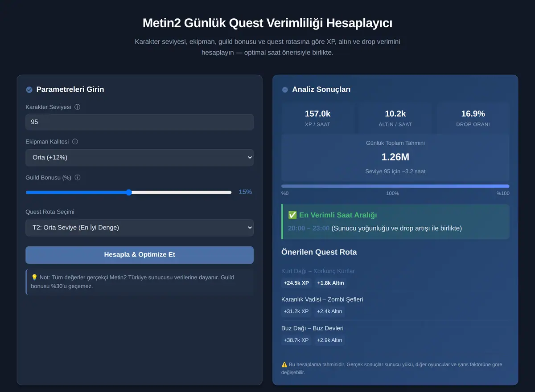The height and width of the screenshot is (392, 535).
Task: Click the +1.8k Altın badge
Action: (330, 283)
